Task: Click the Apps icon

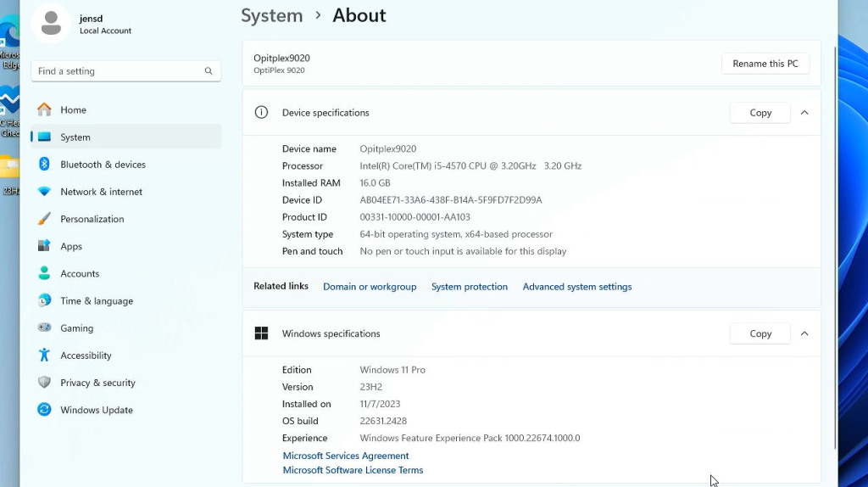Action: tap(44, 246)
